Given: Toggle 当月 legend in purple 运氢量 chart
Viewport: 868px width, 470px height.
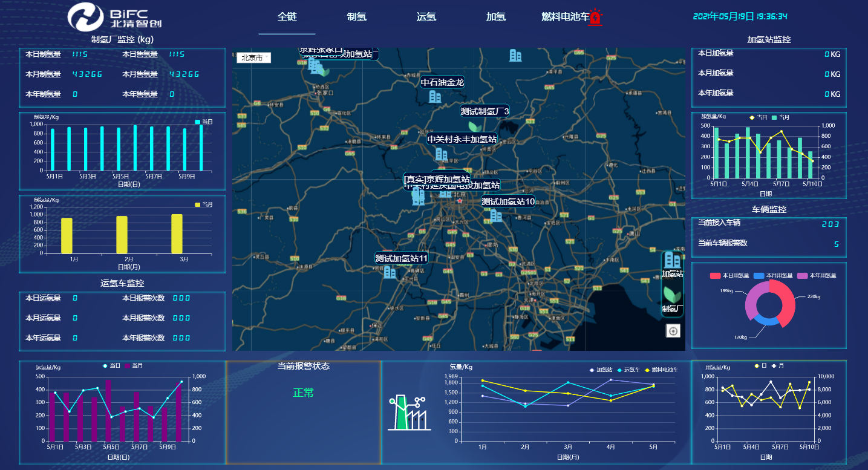Looking at the screenshot, I should coord(134,365).
